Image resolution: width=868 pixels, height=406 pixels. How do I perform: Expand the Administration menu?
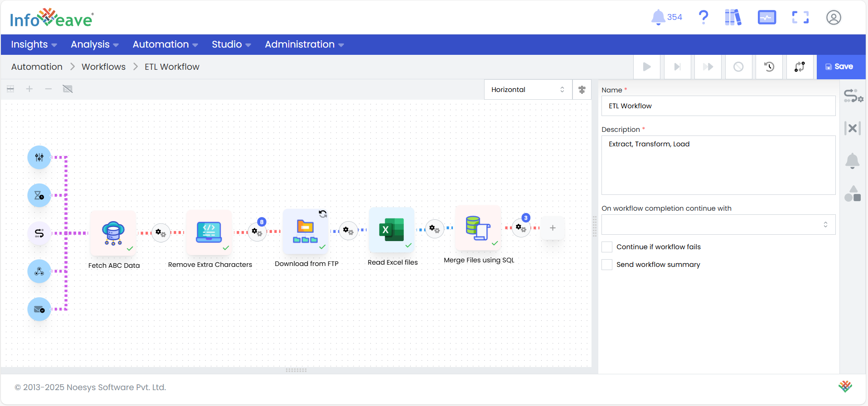coord(304,44)
